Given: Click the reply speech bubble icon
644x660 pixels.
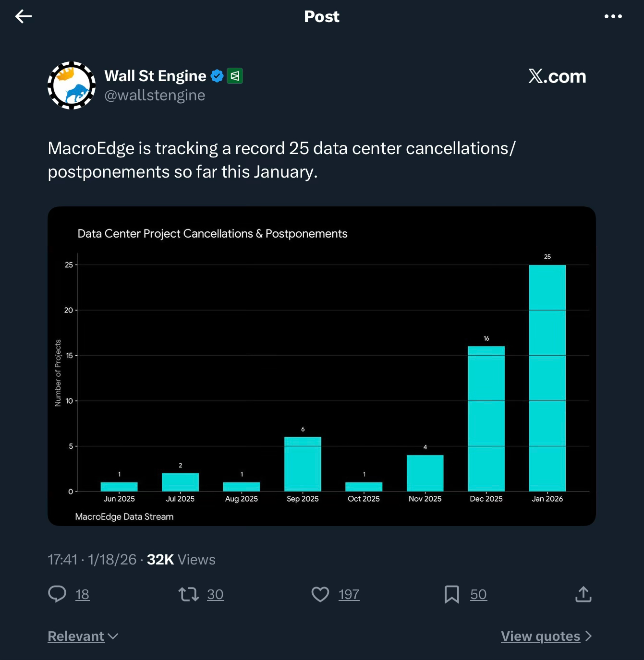Looking at the screenshot, I should coord(57,594).
